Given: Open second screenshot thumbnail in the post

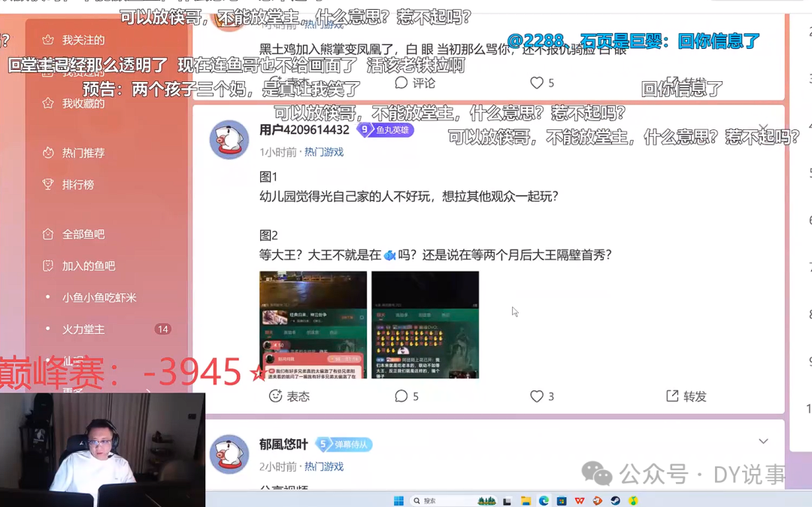Looking at the screenshot, I should tap(425, 325).
